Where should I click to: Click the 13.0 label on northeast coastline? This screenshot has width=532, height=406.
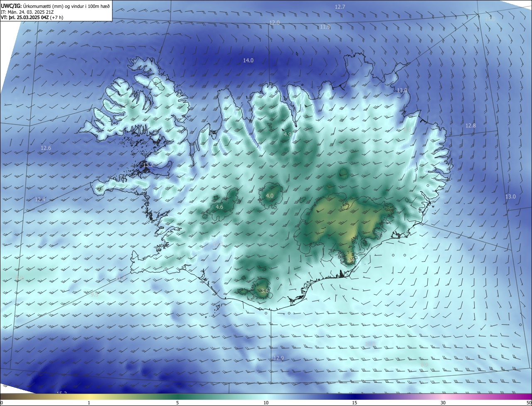402,90
